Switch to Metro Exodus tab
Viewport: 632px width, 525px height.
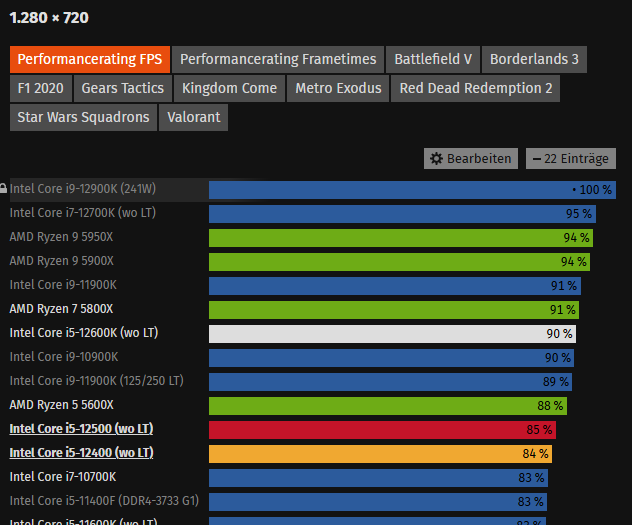tap(338, 88)
